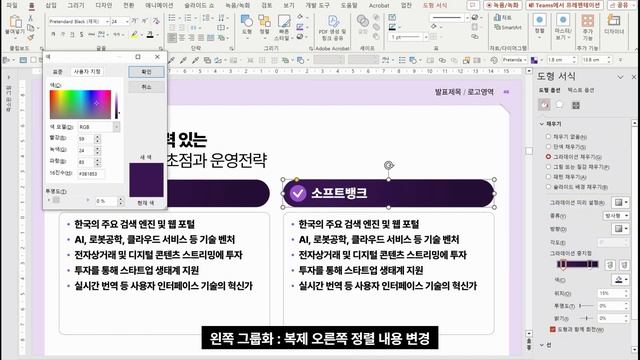Screen dimensions: 640x360
Task: Open the color model RGB dropdown
Action: [116, 127]
